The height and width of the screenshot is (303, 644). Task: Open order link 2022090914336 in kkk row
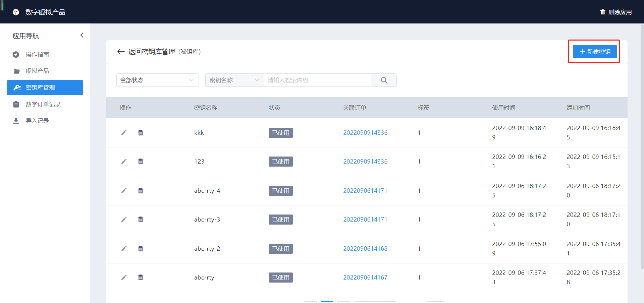(365, 133)
